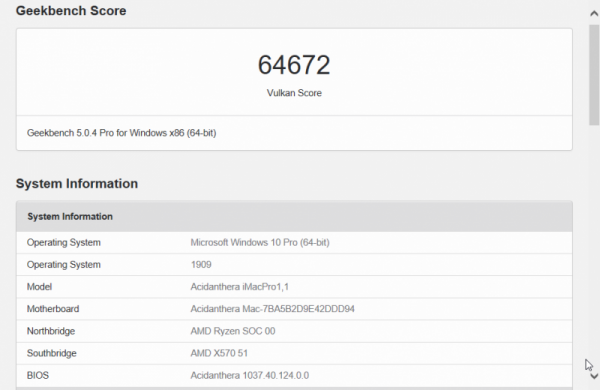Select 'AMD X570 51' value
Image resolution: width=600 pixels, height=390 pixels.
click(x=219, y=353)
